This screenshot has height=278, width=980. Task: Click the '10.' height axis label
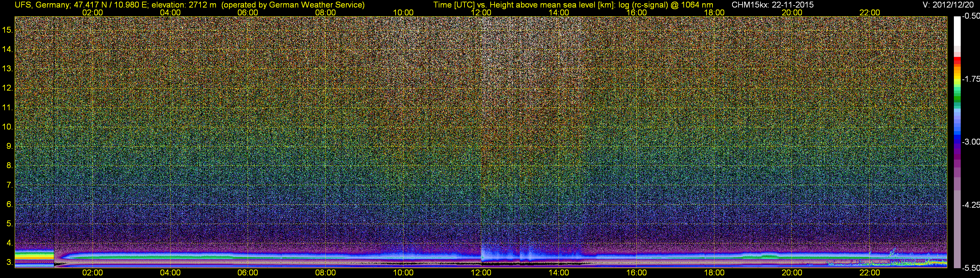point(8,127)
